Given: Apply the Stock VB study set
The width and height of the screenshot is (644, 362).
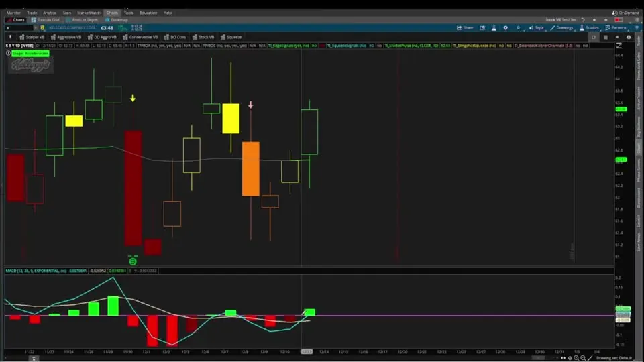Looking at the screenshot, I should pyautogui.click(x=203, y=37).
